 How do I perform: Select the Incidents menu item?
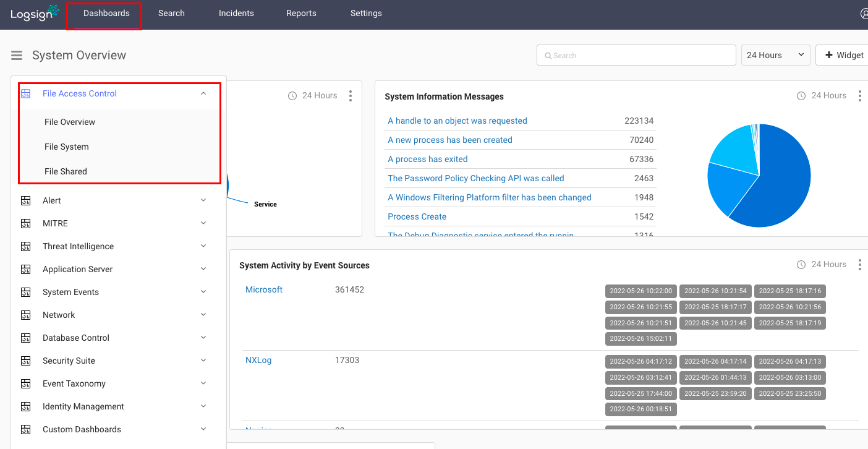click(x=236, y=13)
